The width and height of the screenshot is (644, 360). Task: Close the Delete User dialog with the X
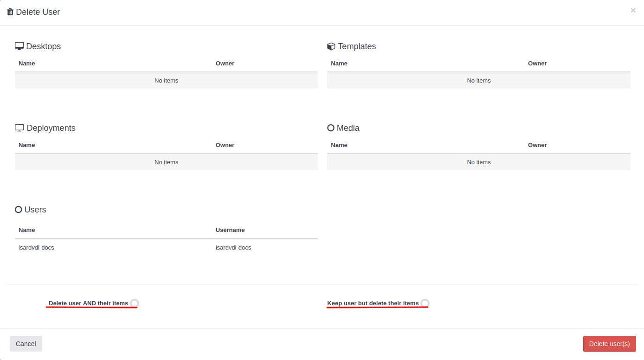click(x=633, y=10)
